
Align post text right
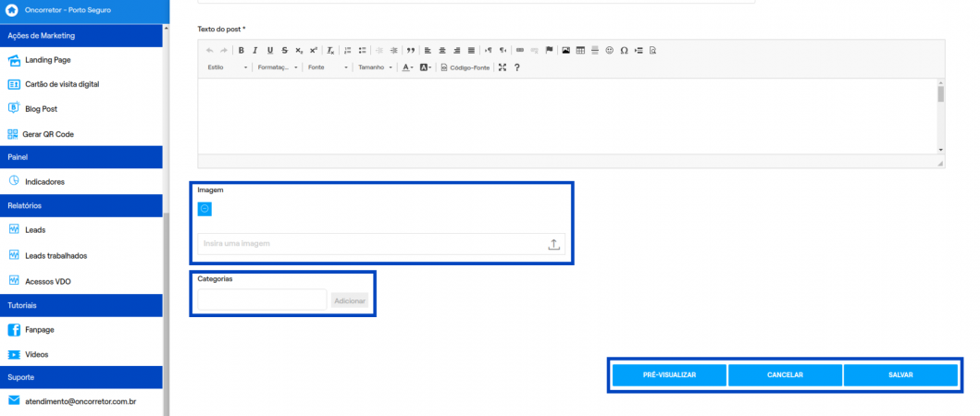pos(457,51)
